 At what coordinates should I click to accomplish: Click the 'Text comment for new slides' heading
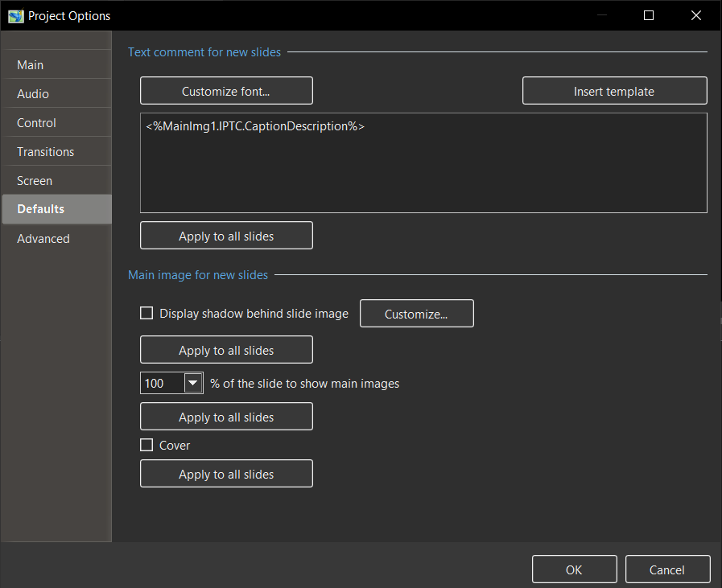click(204, 52)
